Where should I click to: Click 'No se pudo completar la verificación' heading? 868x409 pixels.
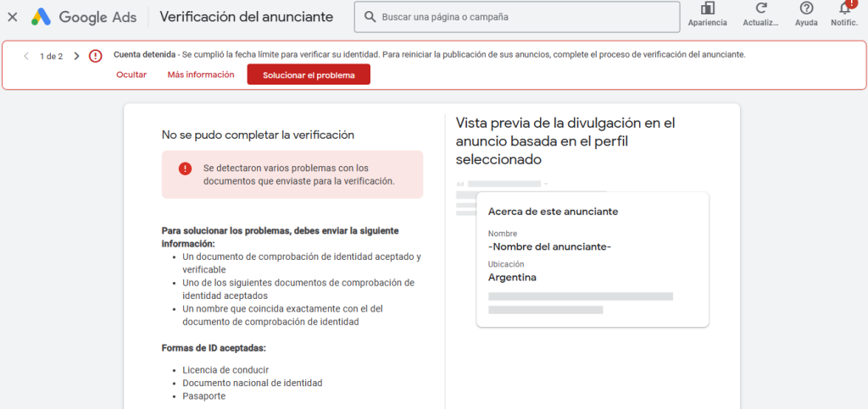tap(258, 135)
